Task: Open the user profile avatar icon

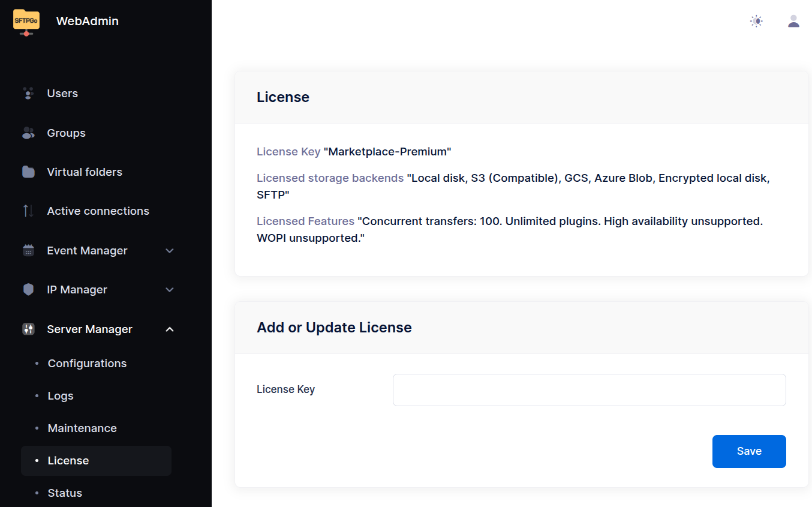Action: 793,21
